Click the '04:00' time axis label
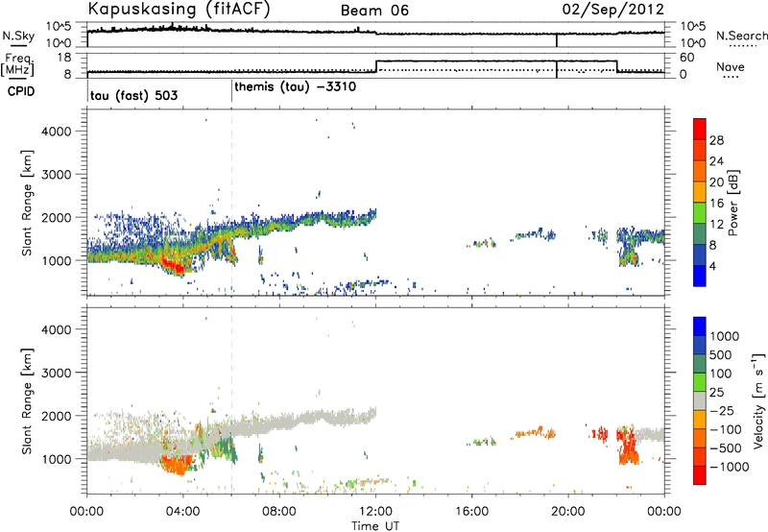 pyautogui.click(x=183, y=512)
